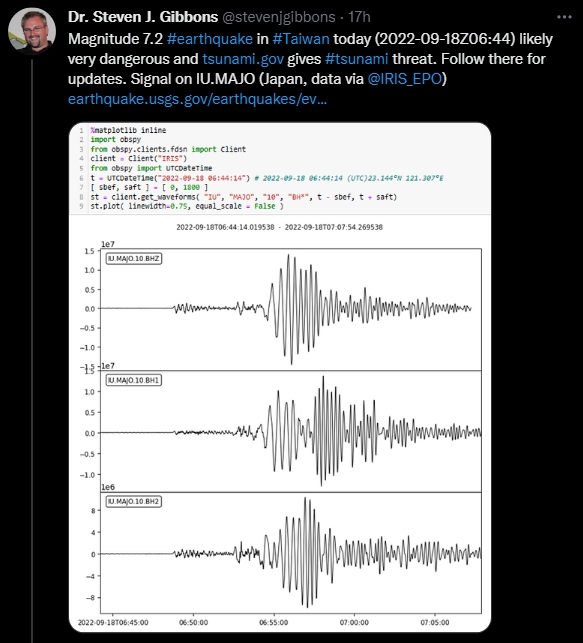
Task: Click the plot time range title
Action: 280,227
